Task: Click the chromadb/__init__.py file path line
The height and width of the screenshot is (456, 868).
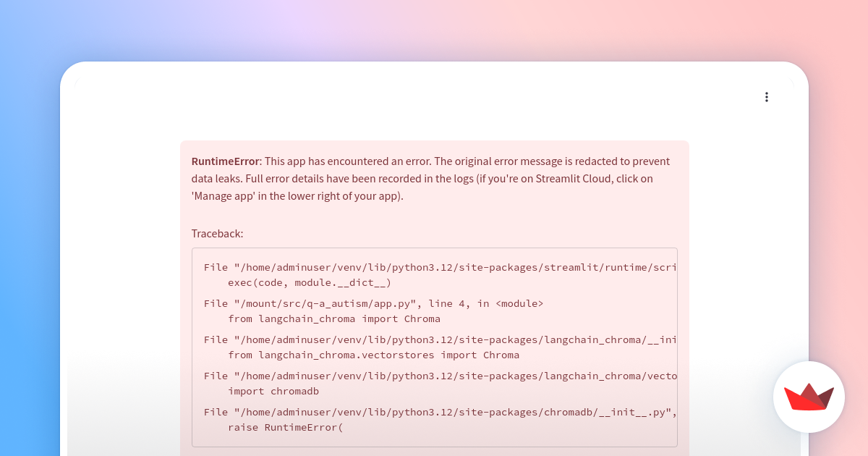Action: coord(441,412)
